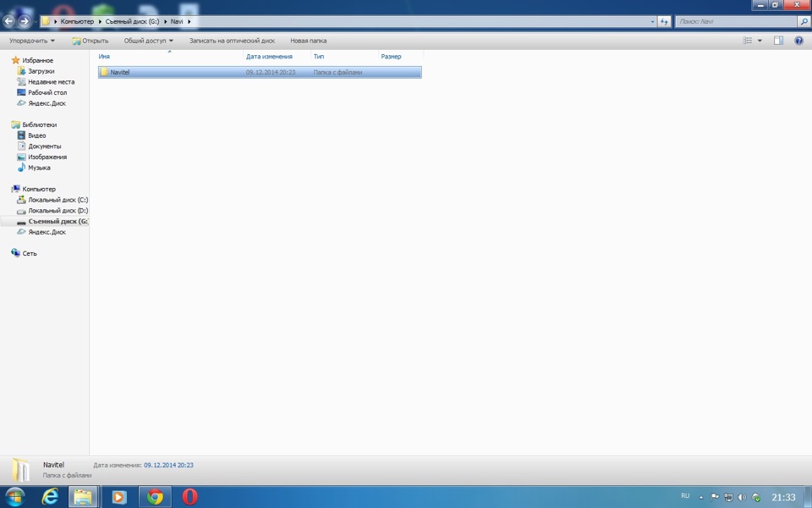Select Избранное in navigation pane
Image resolution: width=812 pixels, height=508 pixels.
pos(37,60)
